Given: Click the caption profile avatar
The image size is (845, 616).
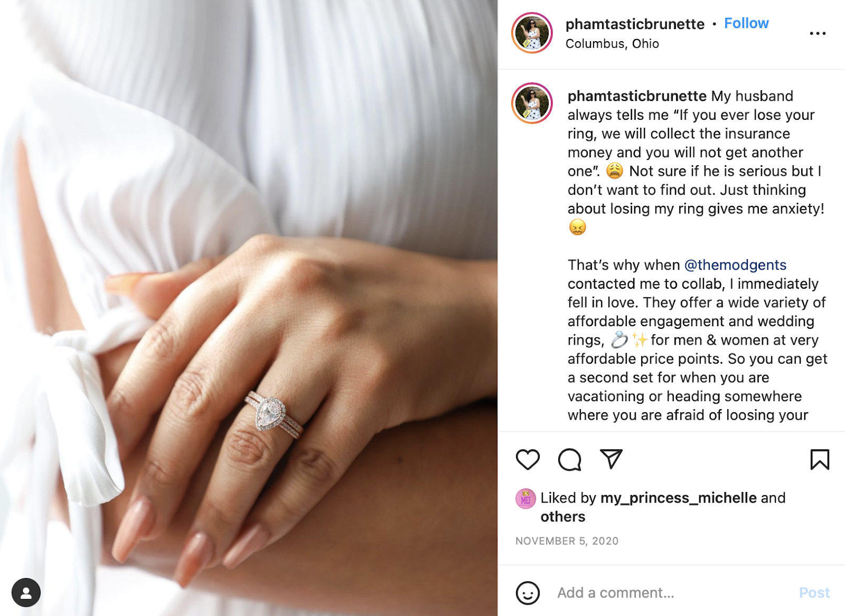Looking at the screenshot, I should 532,103.
